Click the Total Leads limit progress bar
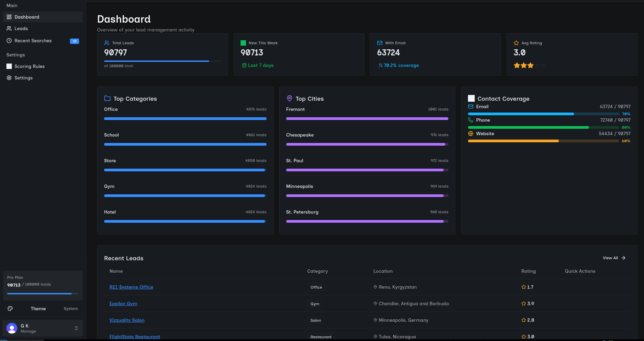The width and height of the screenshot is (644, 341). coord(163,61)
